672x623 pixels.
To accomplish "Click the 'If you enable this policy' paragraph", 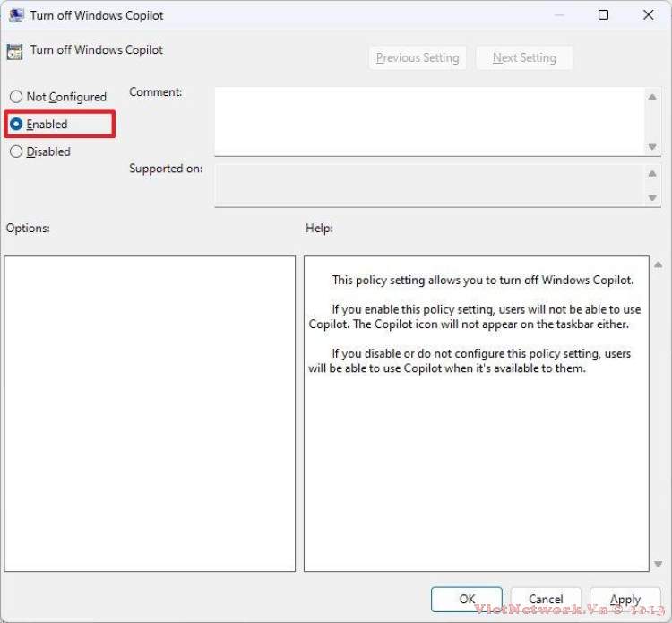I will pyautogui.click(x=475, y=316).
